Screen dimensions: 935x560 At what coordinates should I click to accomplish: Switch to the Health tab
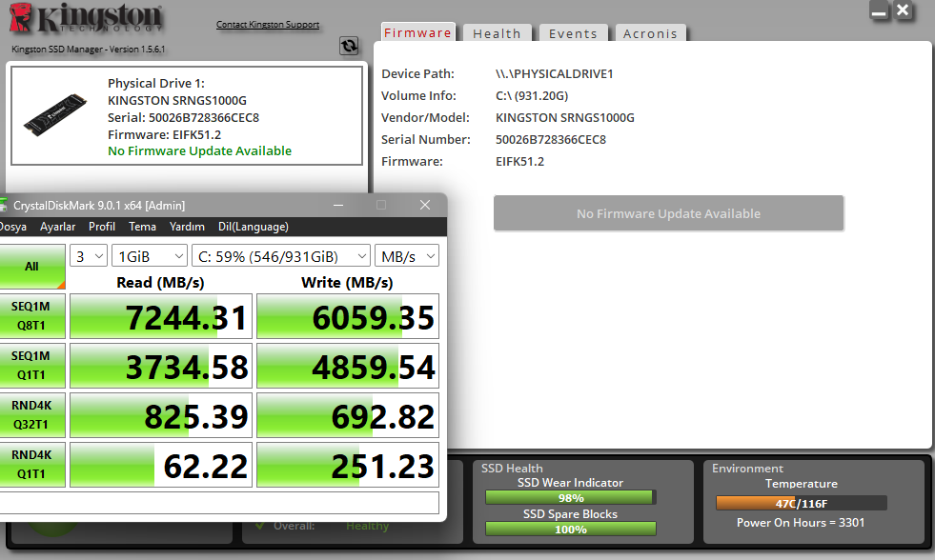(497, 33)
